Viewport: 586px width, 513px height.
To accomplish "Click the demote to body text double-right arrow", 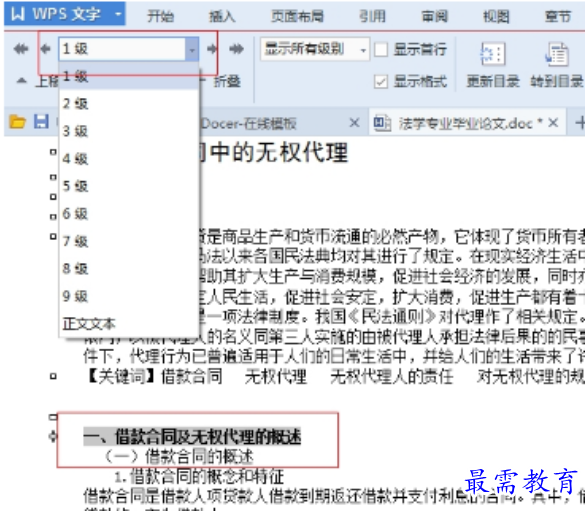I will [x=236, y=49].
